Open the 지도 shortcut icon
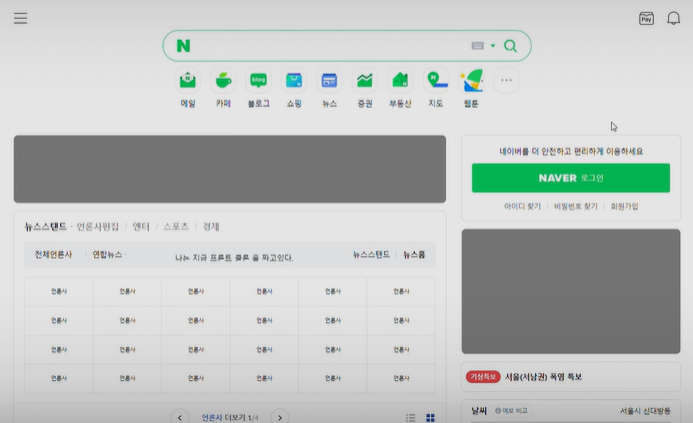The image size is (693, 423). [436, 81]
